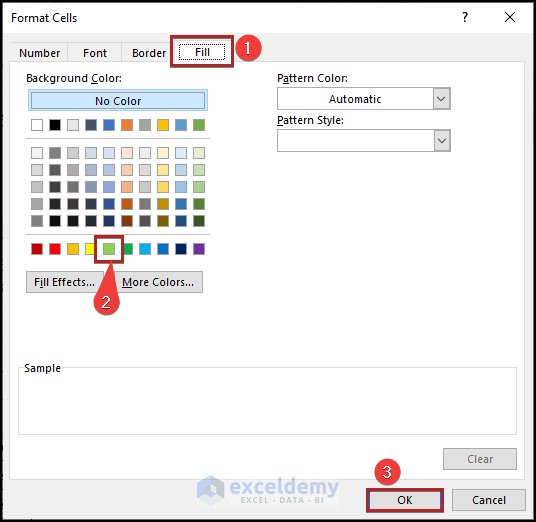Image resolution: width=536 pixels, height=522 pixels.
Task: Choose darkest brown shade in orange column
Action: (x=127, y=221)
